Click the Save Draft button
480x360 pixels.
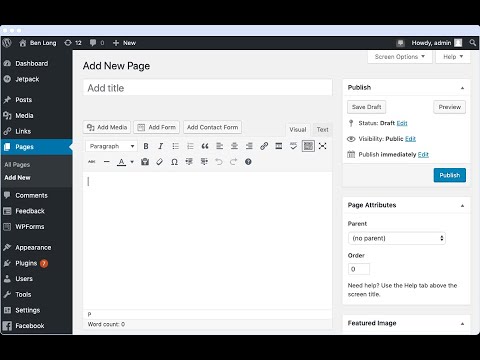click(x=366, y=107)
